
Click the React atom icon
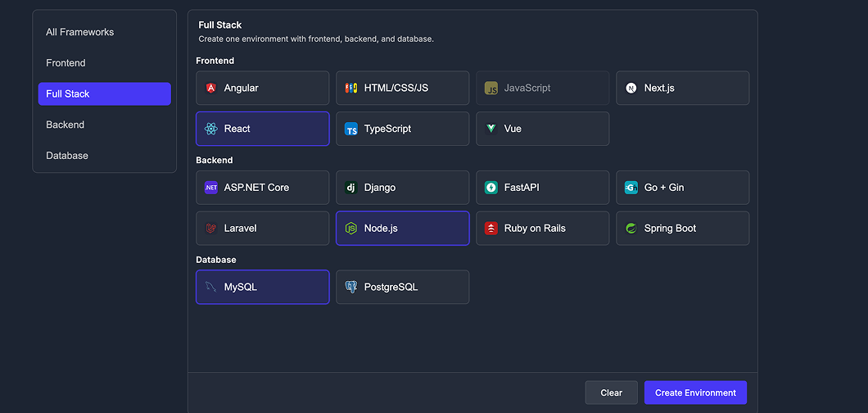[210, 129]
